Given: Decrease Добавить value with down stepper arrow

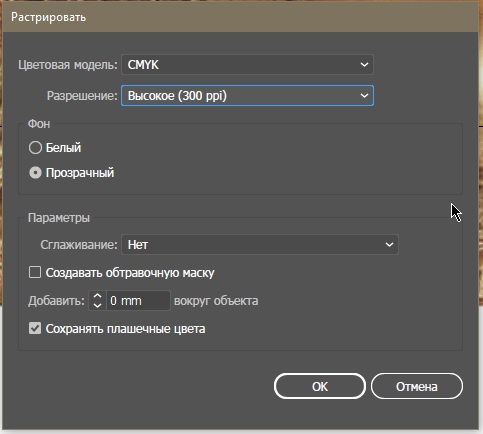Looking at the screenshot, I should coord(97,305).
